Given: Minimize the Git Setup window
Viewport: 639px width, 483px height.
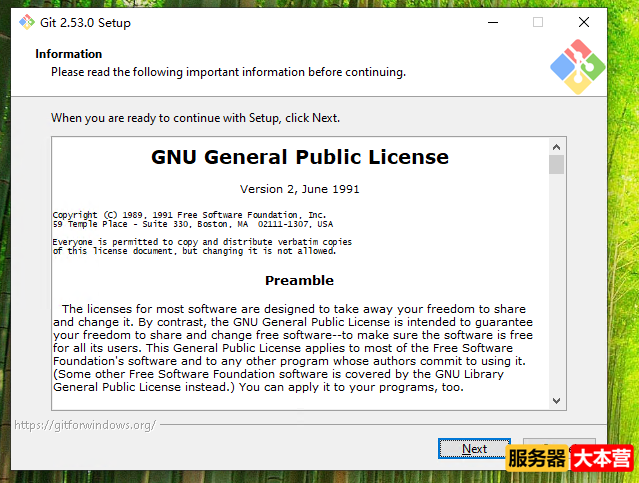Looking at the screenshot, I should [491, 22].
